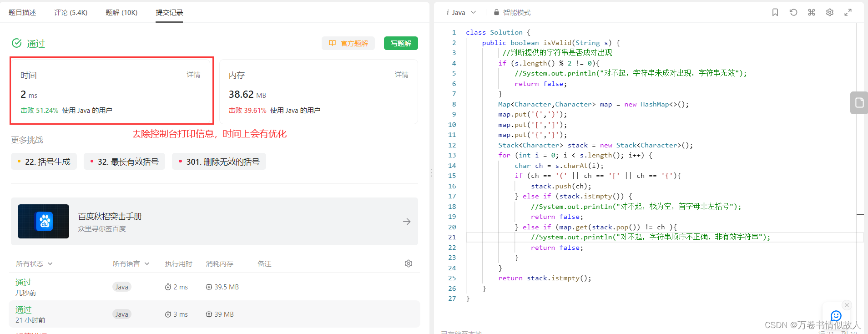Open 详情 in the 内存 card
Screen dimensions: 868x334
tap(402, 75)
